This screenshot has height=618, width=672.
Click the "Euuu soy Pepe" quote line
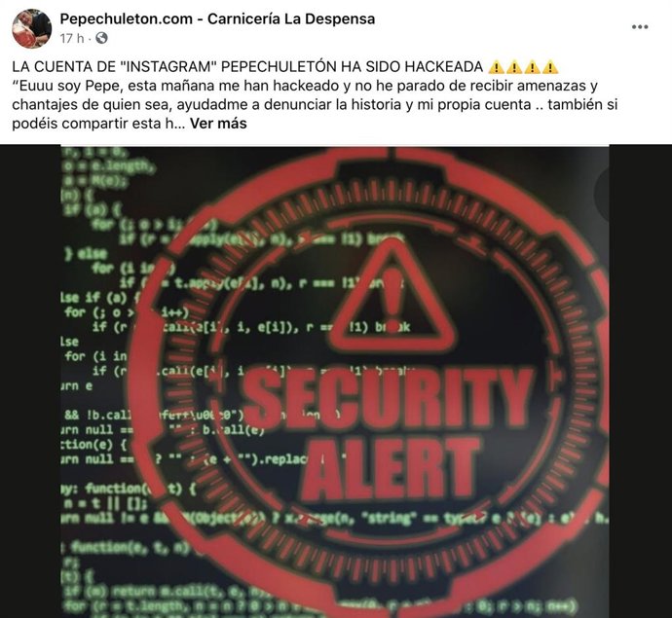[305, 86]
